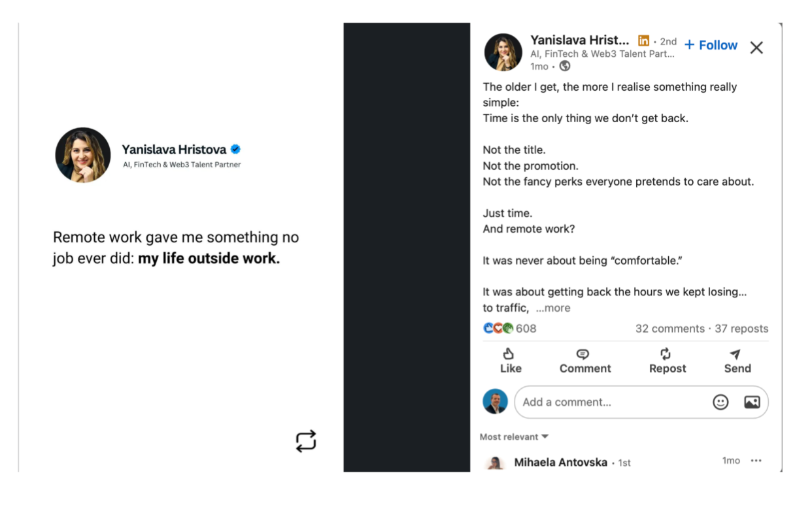
Task: Expand the post with "...more"
Action: click(553, 308)
